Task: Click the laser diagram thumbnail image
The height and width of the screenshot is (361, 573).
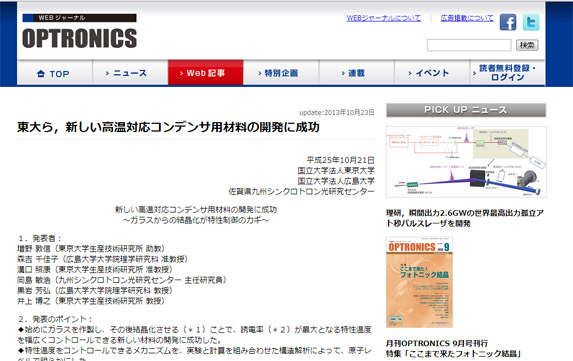Action: (x=466, y=162)
